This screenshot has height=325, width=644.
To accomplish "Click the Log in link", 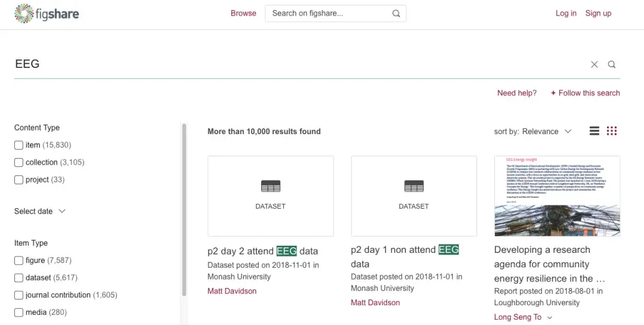I will 566,13.
